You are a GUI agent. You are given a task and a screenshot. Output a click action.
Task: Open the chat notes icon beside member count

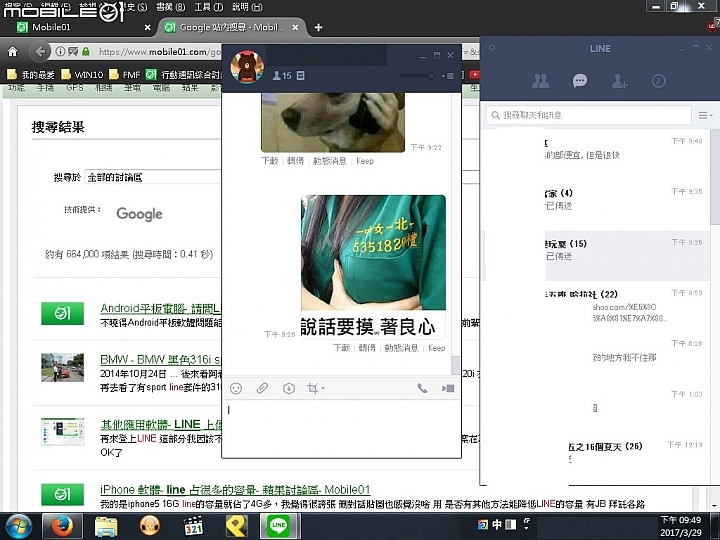pos(301,75)
